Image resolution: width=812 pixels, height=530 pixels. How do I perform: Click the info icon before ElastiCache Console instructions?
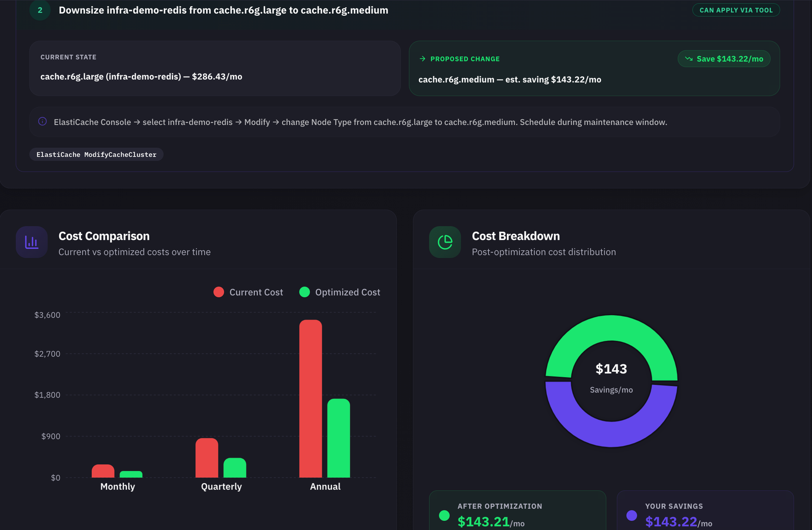coord(43,122)
